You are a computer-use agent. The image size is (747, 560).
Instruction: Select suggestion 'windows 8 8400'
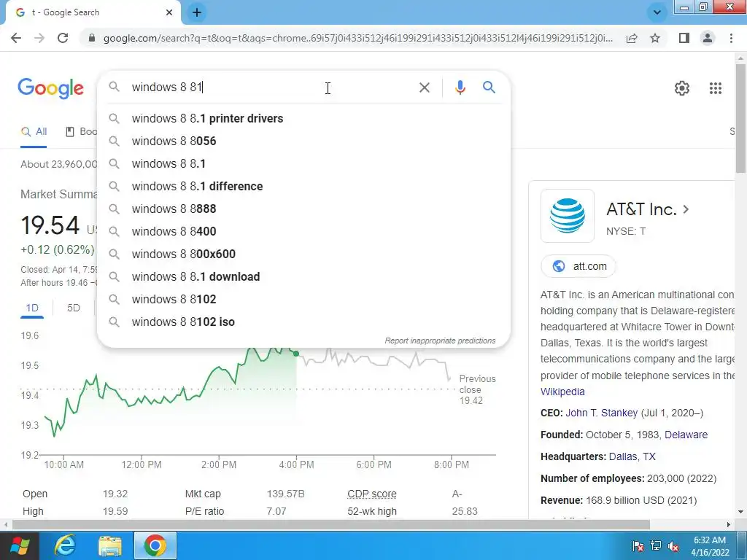(x=303, y=231)
